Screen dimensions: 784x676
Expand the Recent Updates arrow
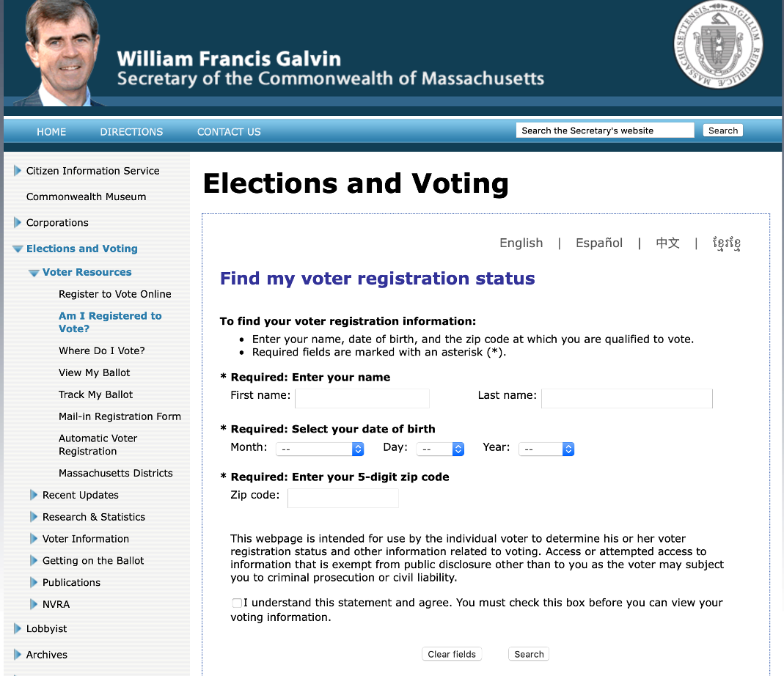point(34,496)
